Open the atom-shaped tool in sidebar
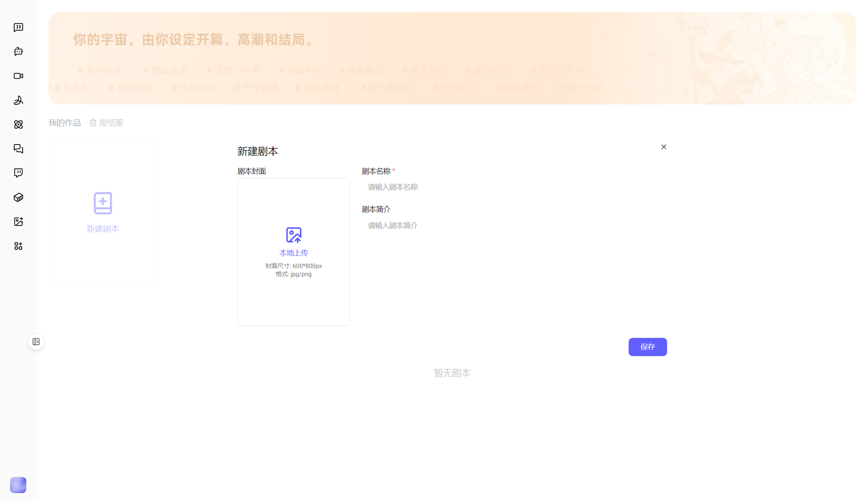The height and width of the screenshot is (500, 868). tap(18, 124)
